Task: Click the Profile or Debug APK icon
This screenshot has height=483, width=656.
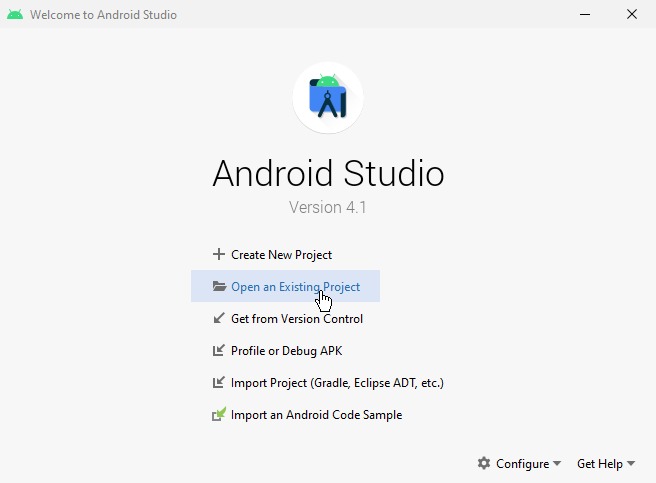Action: pos(219,351)
